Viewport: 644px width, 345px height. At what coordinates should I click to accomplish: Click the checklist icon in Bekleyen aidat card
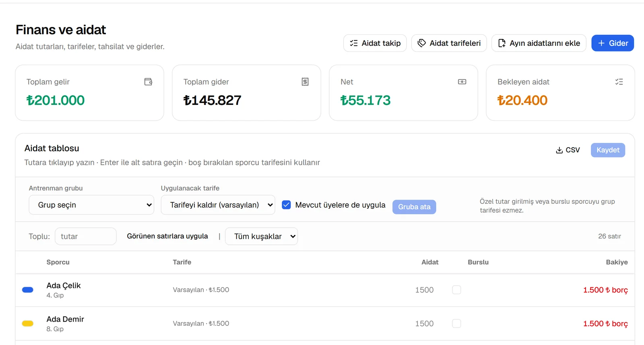[x=619, y=82]
